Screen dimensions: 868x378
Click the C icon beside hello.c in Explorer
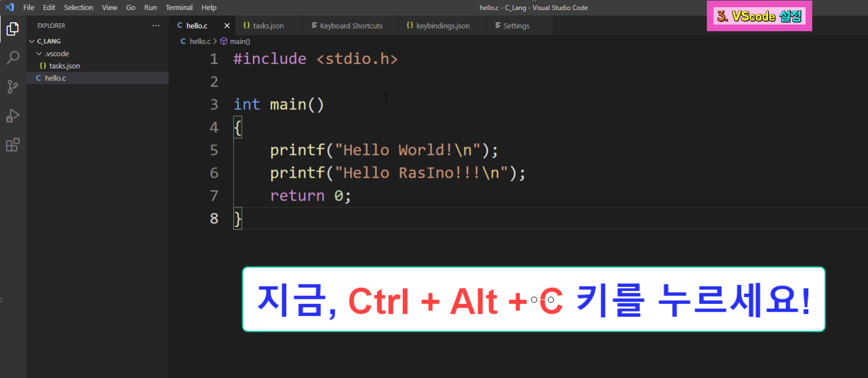point(38,78)
